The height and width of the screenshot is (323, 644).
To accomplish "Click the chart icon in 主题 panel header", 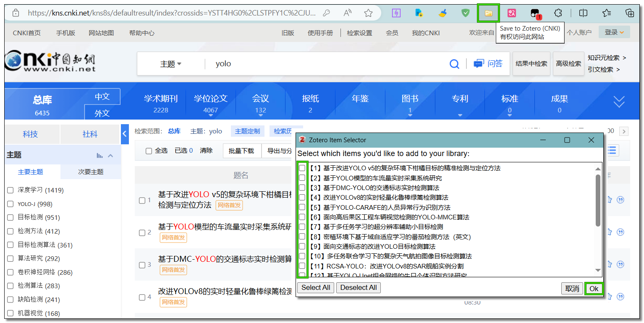I will coord(99,156).
